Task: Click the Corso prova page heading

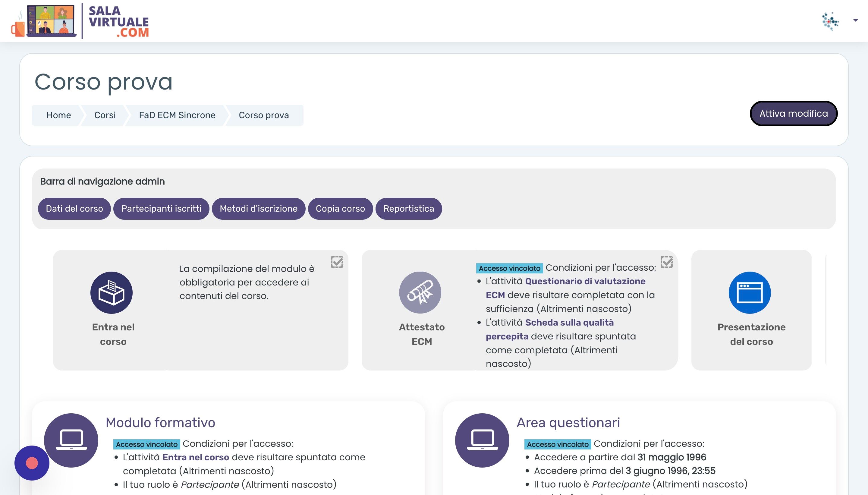Action: (x=104, y=82)
